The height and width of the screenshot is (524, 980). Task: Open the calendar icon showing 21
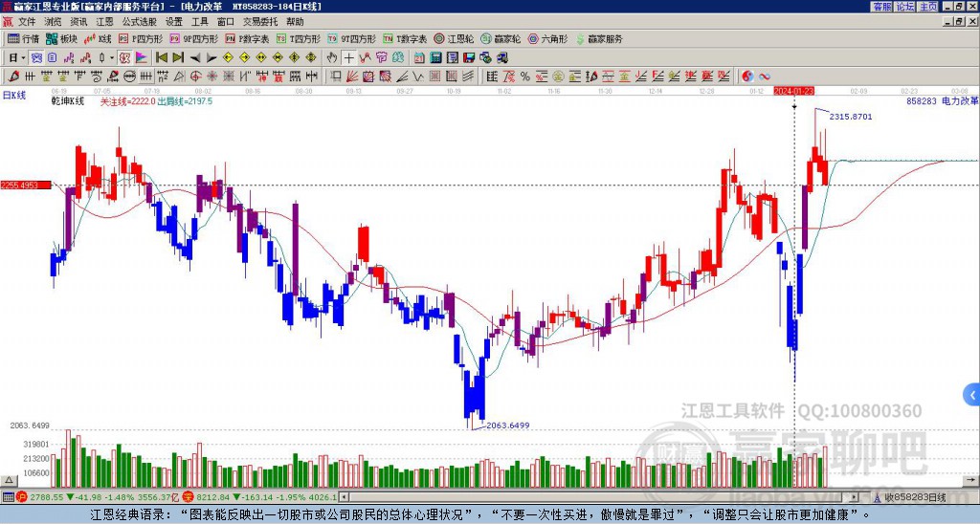(x=419, y=58)
